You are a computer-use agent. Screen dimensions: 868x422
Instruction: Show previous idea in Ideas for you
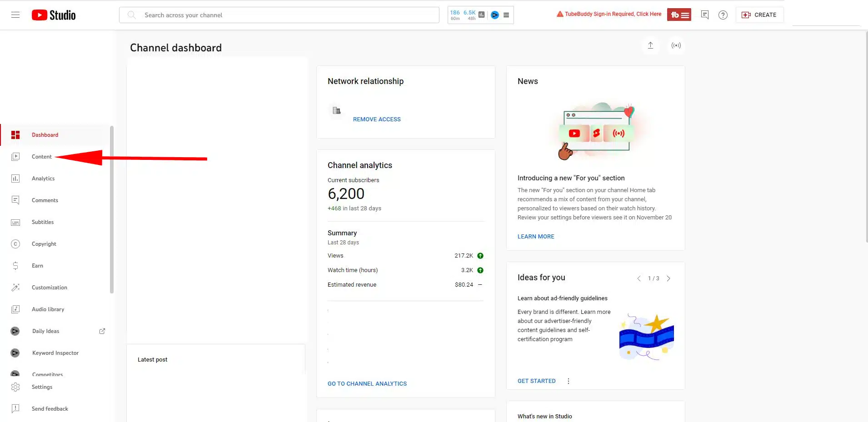click(639, 278)
